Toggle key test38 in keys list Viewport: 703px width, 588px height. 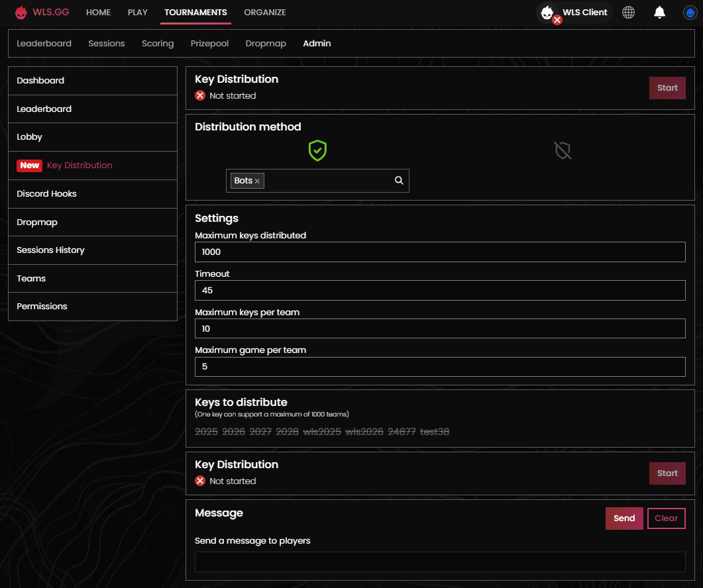pyautogui.click(x=435, y=432)
